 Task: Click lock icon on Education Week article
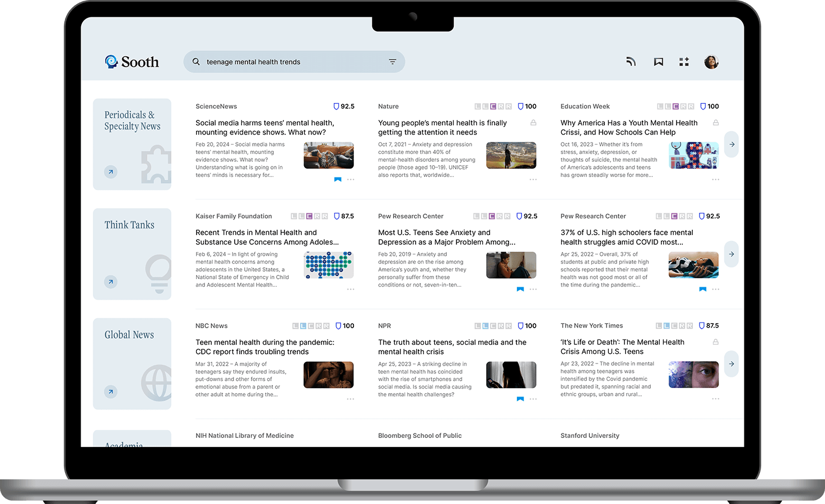point(716,123)
